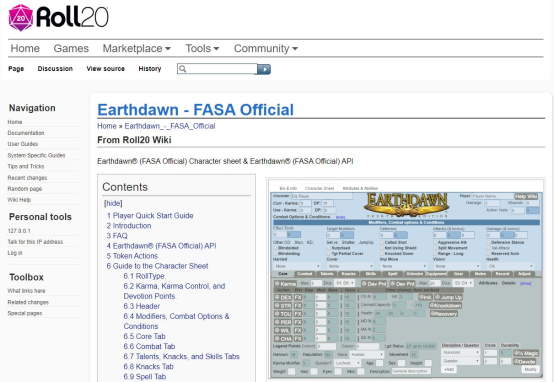Open the 6.6 Combat Tab contents link
The height and width of the screenshot is (382, 554).
pyautogui.click(x=149, y=346)
